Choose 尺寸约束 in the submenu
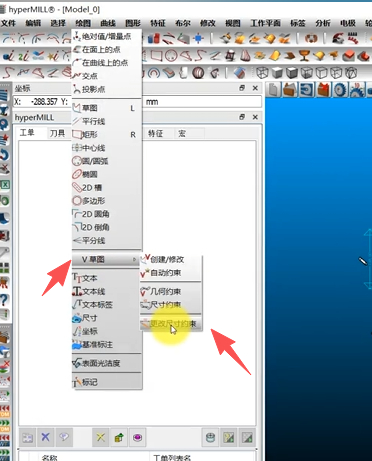 (171, 305)
